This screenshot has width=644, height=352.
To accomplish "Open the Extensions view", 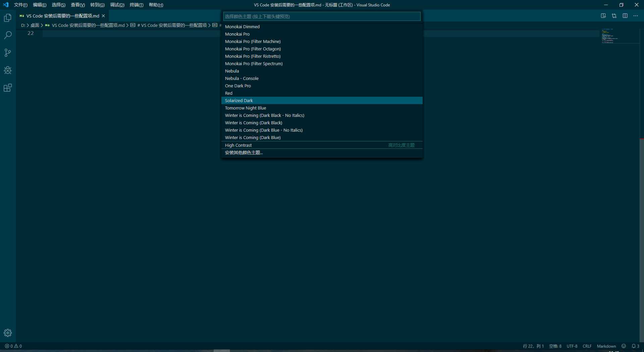I will point(8,88).
